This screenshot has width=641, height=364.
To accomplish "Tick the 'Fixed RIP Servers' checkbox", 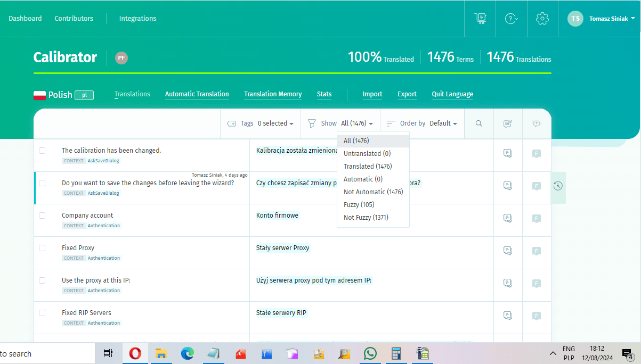I will point(42,313).
